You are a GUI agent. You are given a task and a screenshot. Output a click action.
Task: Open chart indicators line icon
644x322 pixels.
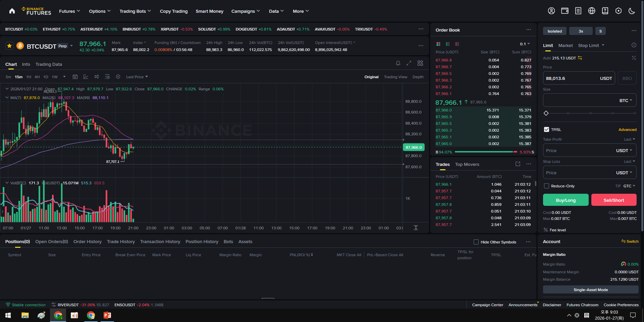pos(86,77)
